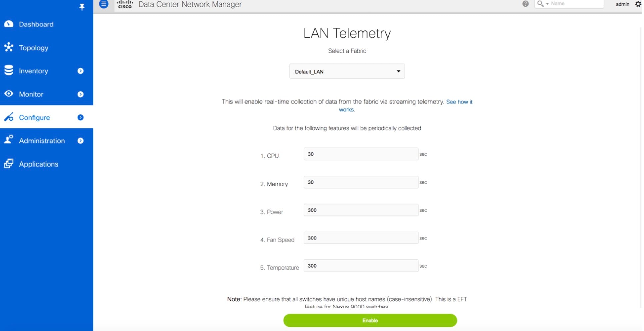Image resolution: width=644 pixels, height=331 pixels.
Task: Click the green Enable button
Action: (x=370, y=320)
